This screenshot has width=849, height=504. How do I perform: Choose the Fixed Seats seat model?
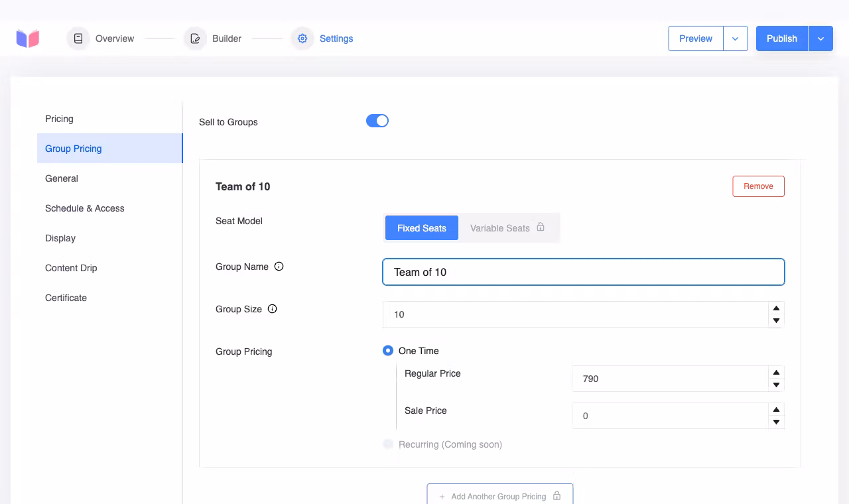422,228
